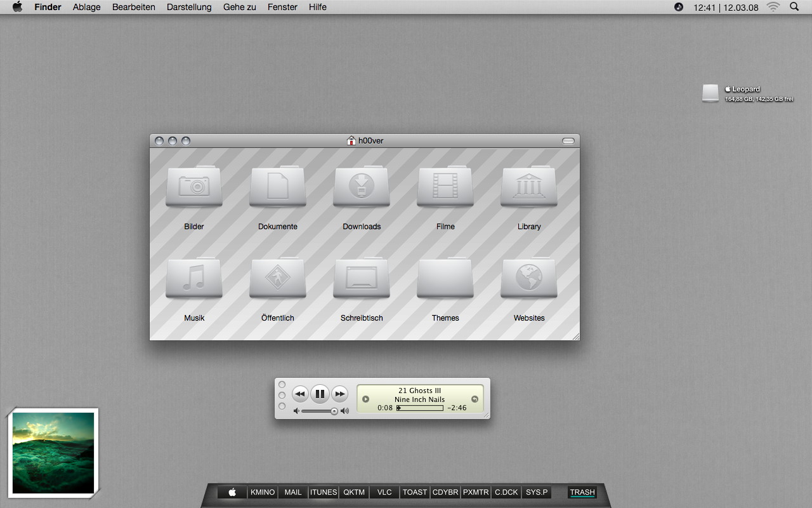Viewport: 812px width, 508px height.
Task: Launch QKTM from the dock
Action: point(354,492)
